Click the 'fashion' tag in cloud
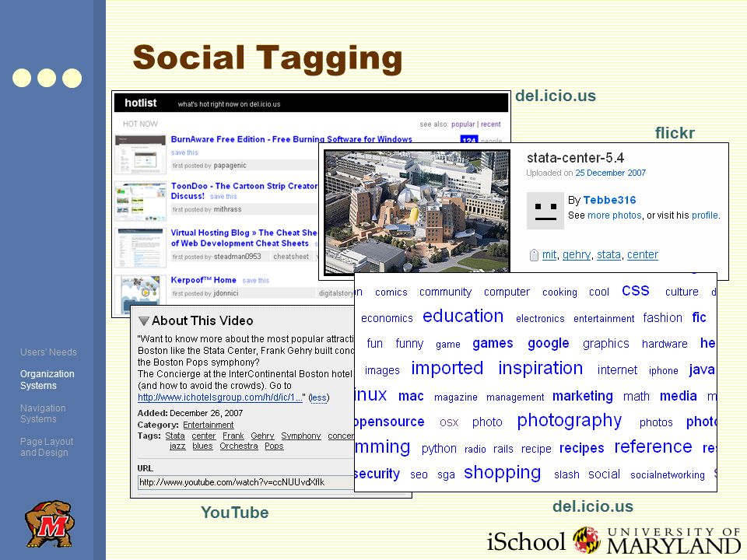The height and width of the screenshot is (560, 747). coord(663,317)
